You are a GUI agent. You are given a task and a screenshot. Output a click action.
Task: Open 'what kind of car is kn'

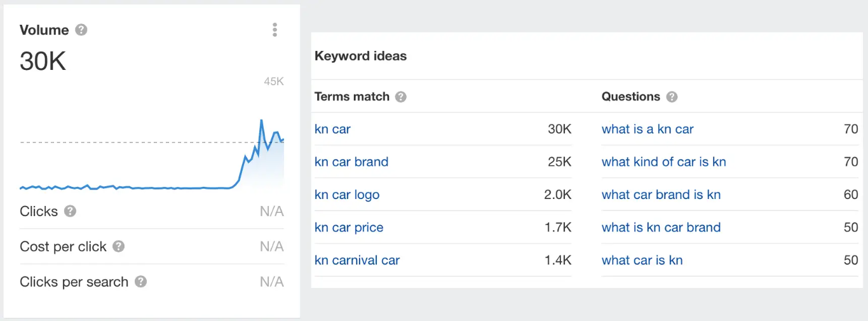tap(663, 162)
